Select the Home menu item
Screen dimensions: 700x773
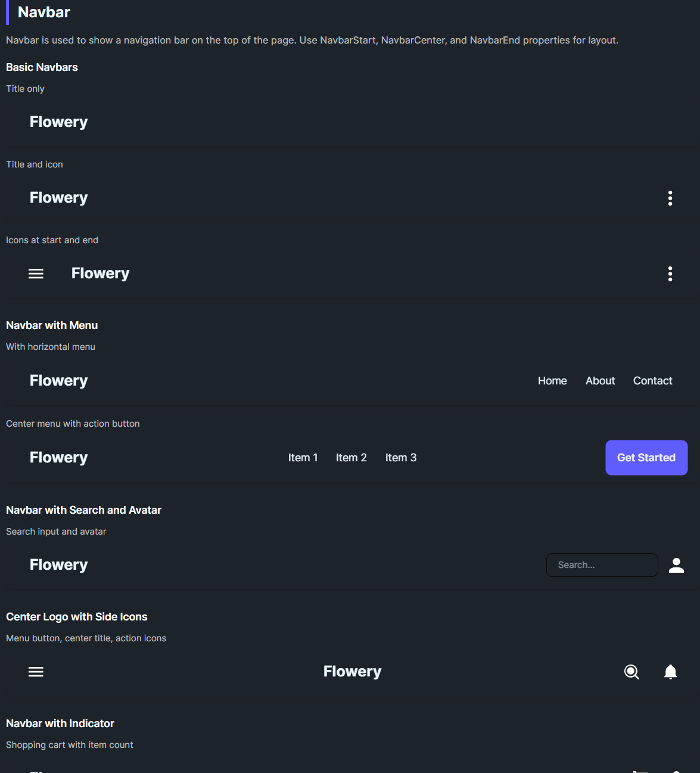[x=552, y=381]
